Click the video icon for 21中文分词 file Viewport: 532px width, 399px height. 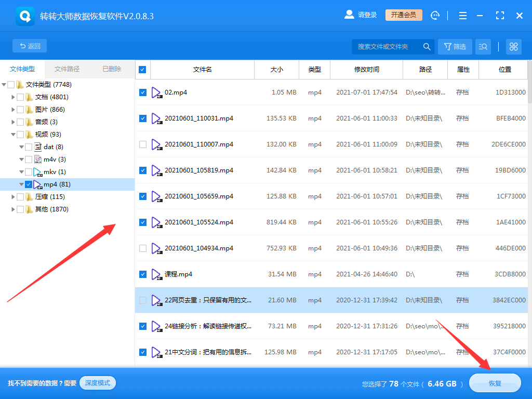click(157, 353)
